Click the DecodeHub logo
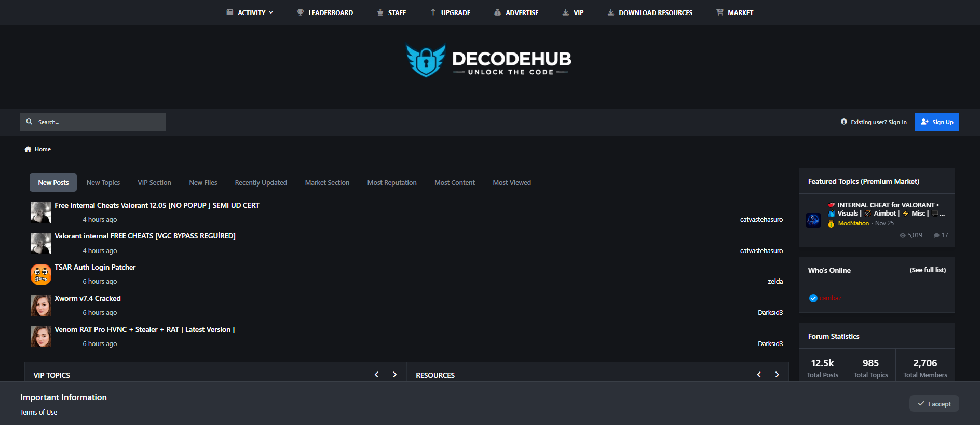The height and width of the screenshot is (425, 980). click(x=488, y=60)
